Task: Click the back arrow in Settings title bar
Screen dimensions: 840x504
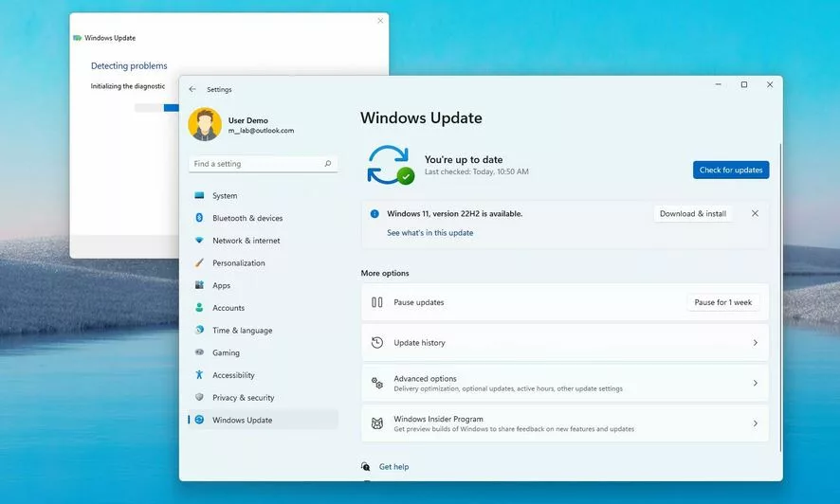Action: point(192,89)
